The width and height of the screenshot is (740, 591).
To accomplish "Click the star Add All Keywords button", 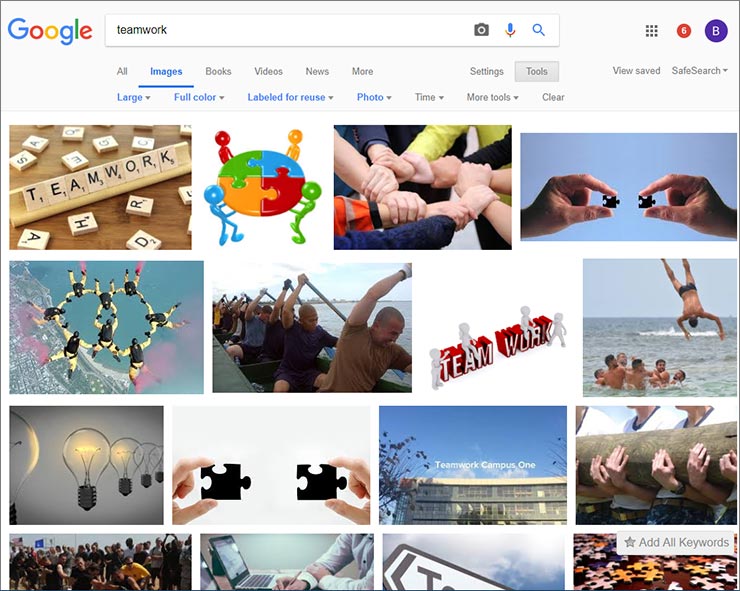I will (677, 542).
